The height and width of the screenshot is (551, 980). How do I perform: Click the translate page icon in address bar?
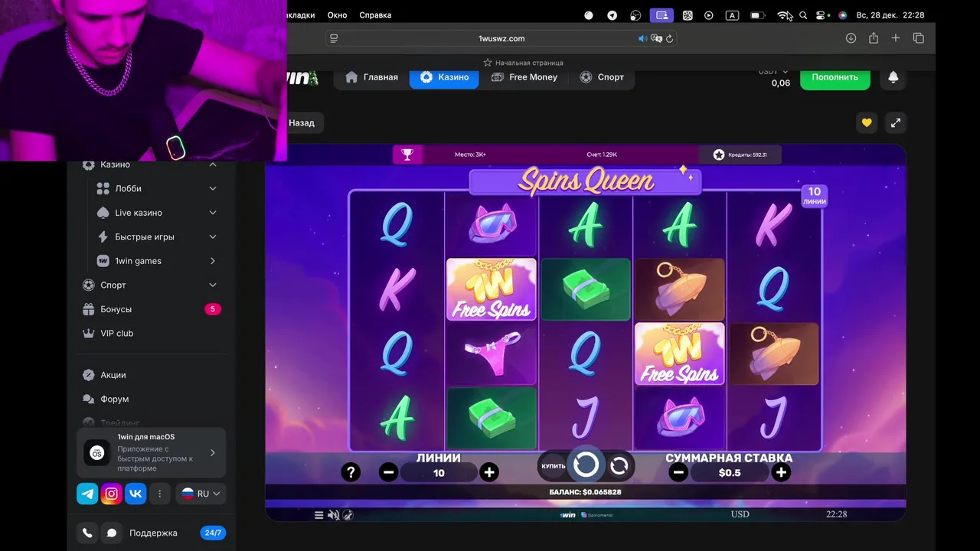(656, 38)
